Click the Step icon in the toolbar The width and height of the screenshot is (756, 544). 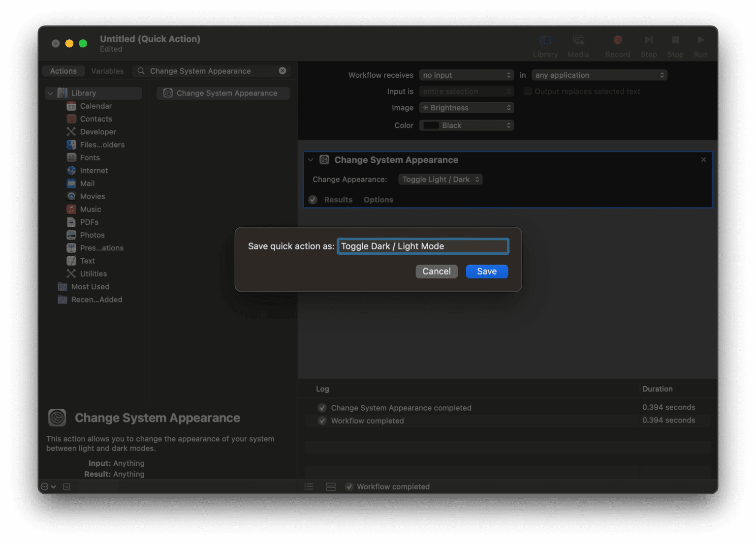648,44
